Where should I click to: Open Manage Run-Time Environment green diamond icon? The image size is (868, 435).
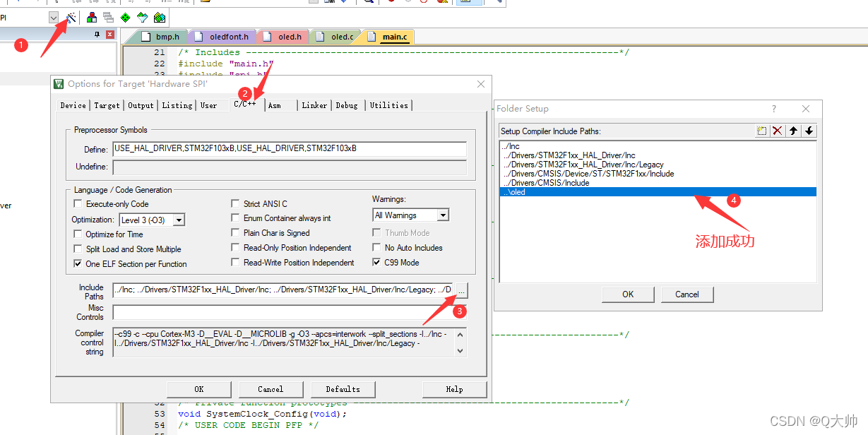coord(126,17)
